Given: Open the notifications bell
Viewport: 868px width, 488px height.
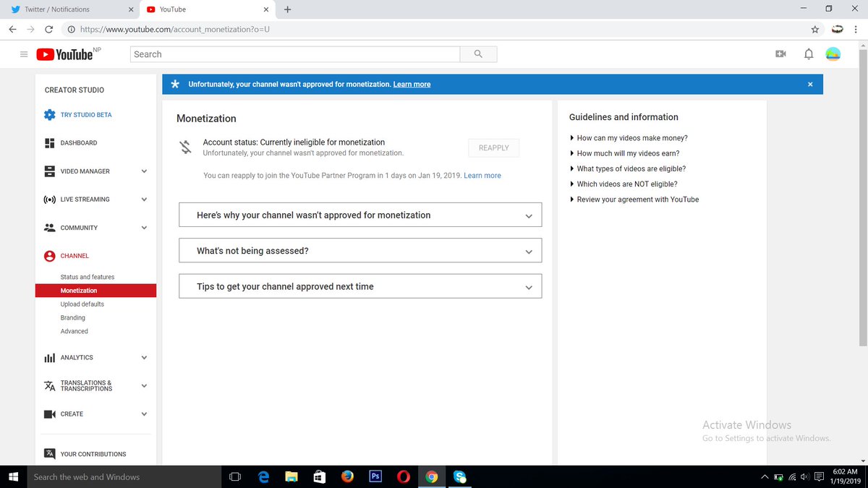Looking at the screenshot, I should [809, 54].
